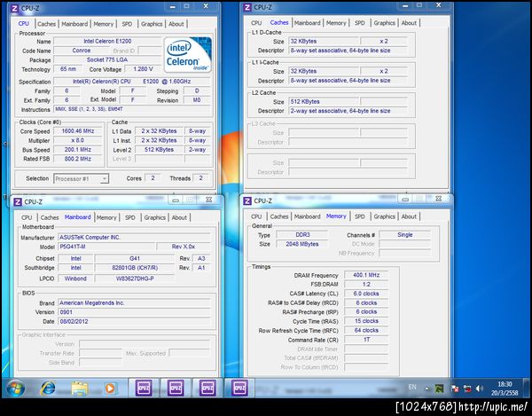Open Memory tab in the Processor window
This screenshot has width=532, height=416.
(x=104, y=24)
